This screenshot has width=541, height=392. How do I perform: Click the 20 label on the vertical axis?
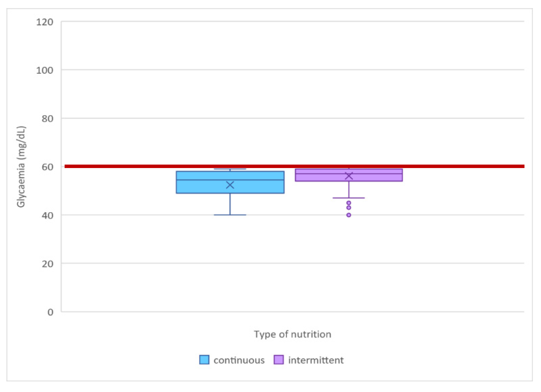click(47, 264)
